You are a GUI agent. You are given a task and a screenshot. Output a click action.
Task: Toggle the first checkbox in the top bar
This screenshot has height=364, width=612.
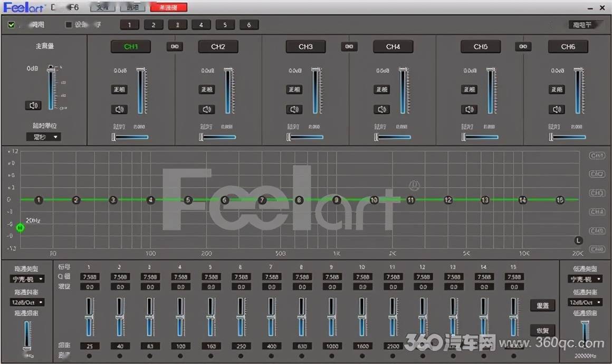tap(12, 25)
